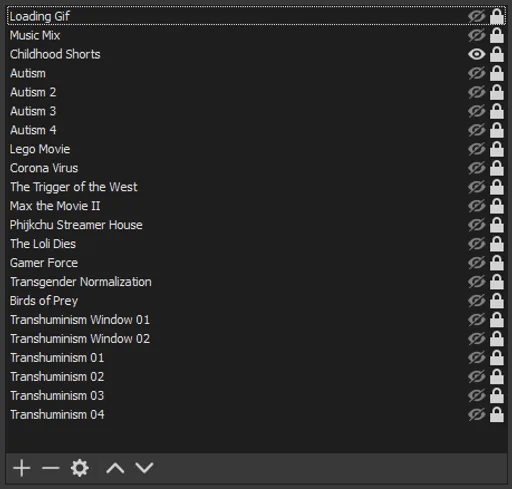Toggle lock on Transhuminism 04 source

tap(497, 415)
